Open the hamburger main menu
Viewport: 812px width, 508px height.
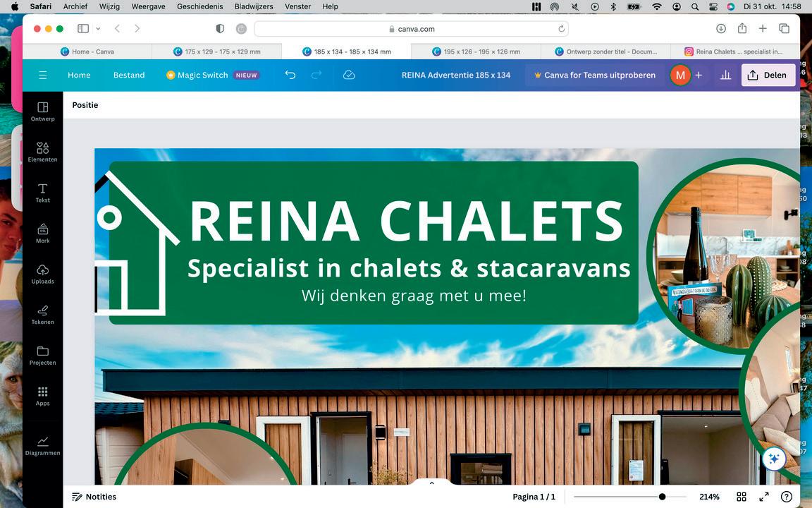coord(43,75)
